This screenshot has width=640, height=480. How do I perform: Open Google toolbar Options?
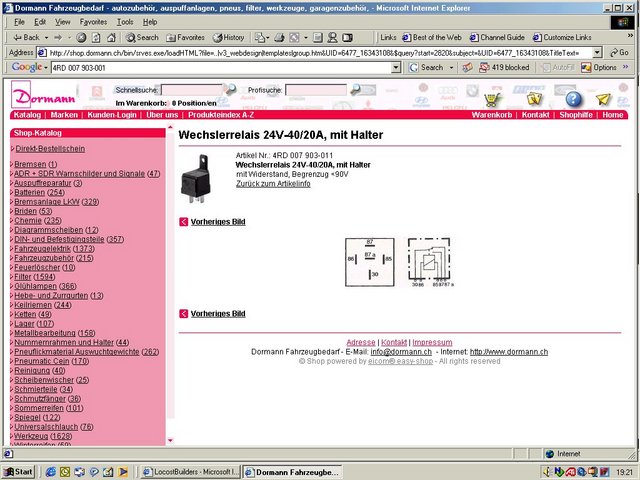click(598, 67)
